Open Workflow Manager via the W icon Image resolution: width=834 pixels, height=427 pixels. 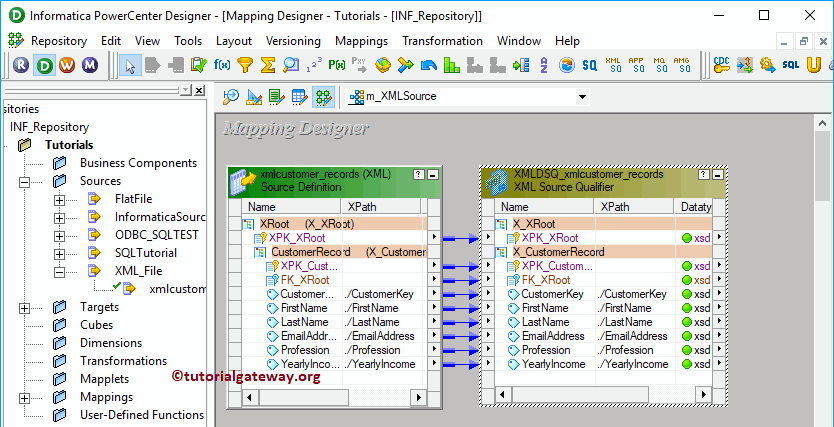click(x=67, y=65)
